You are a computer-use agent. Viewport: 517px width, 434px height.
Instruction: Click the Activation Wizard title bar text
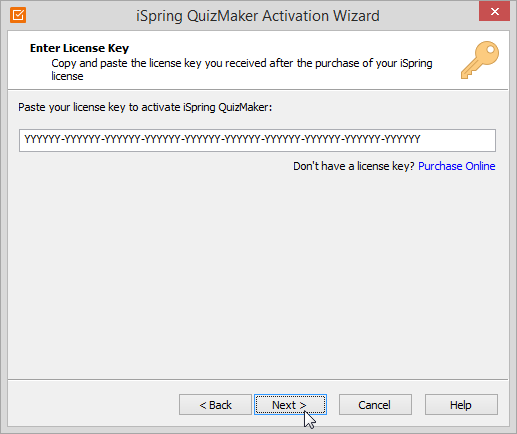[258, 16]
